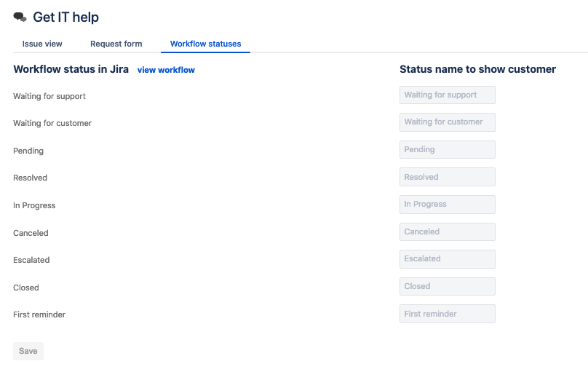Image resolution: width=588 pixels, height=380 pixels.
Task: Focus the Pending customer status input
Action: coord(448,150)
